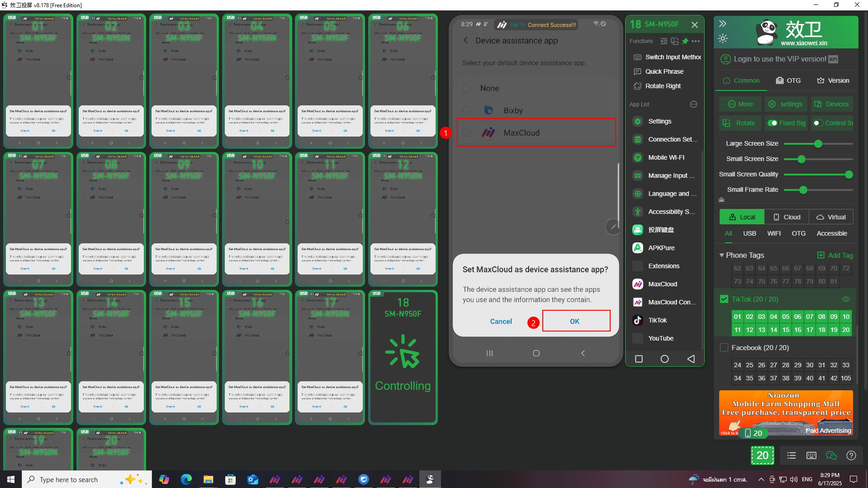The width and height of the screenshot is (868, 488).
Task: Switch to the Version tab
Action: pos(833,81)
